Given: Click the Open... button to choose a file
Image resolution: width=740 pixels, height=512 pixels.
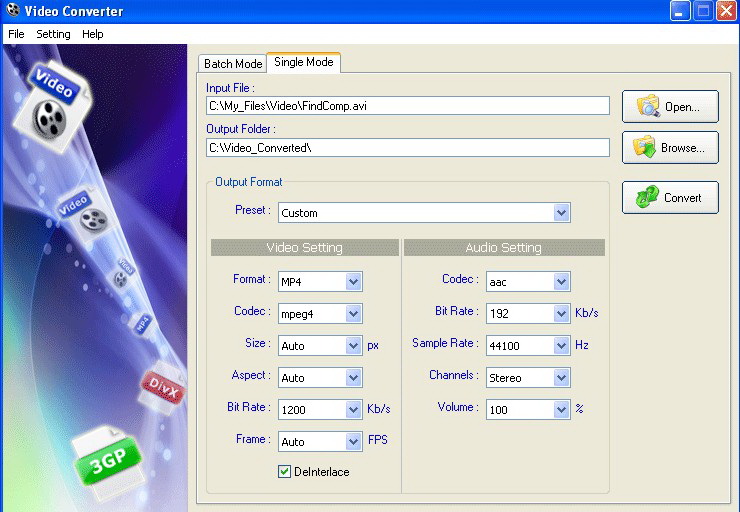Looking at the screenshot, I should (x=670, y=107).
